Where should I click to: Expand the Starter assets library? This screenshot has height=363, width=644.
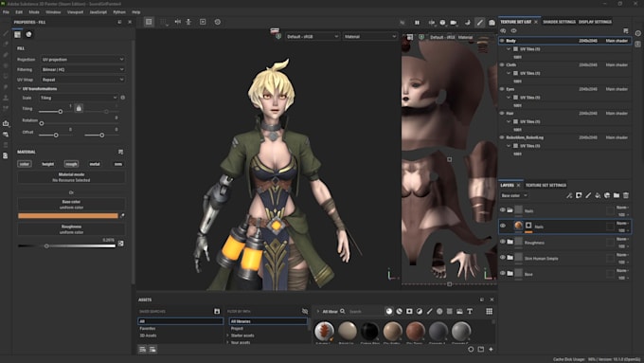pyautogui.click(x=228, y=336)
